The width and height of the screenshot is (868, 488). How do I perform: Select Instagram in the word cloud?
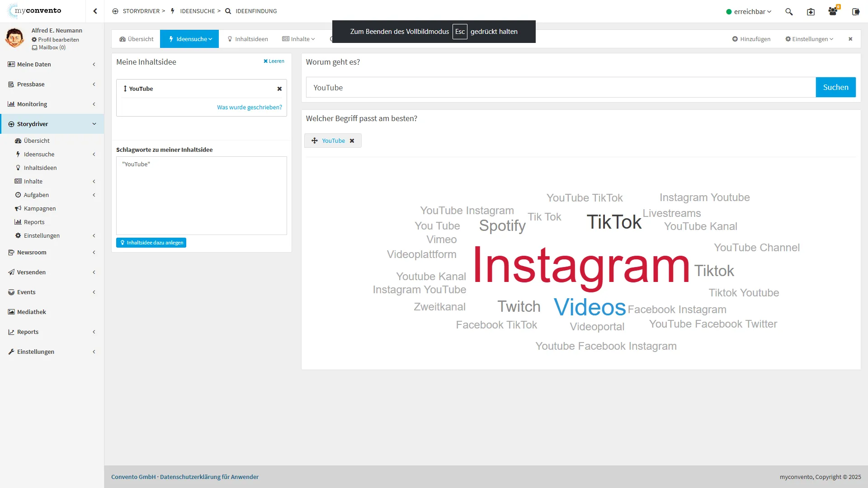click(581, 267)
